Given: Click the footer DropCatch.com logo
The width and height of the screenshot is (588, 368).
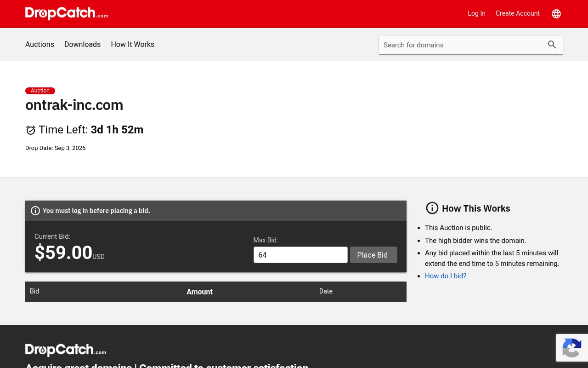Looking at the screenshot, I should tap(66, 350).
